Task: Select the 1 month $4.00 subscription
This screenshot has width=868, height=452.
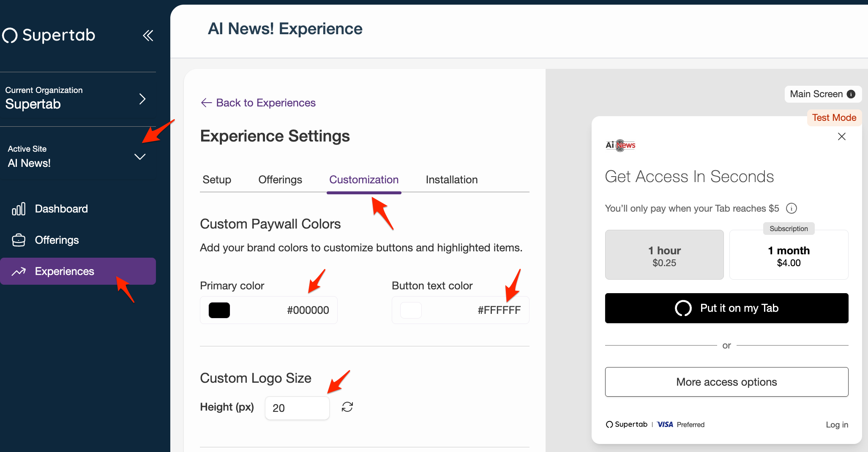Action: (x=789, y=255)
